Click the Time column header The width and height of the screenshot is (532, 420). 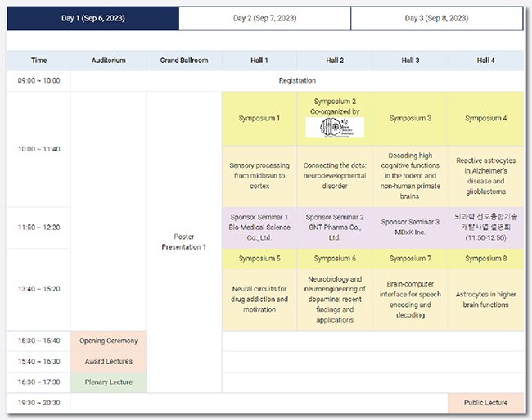click(x=38, y=61)
